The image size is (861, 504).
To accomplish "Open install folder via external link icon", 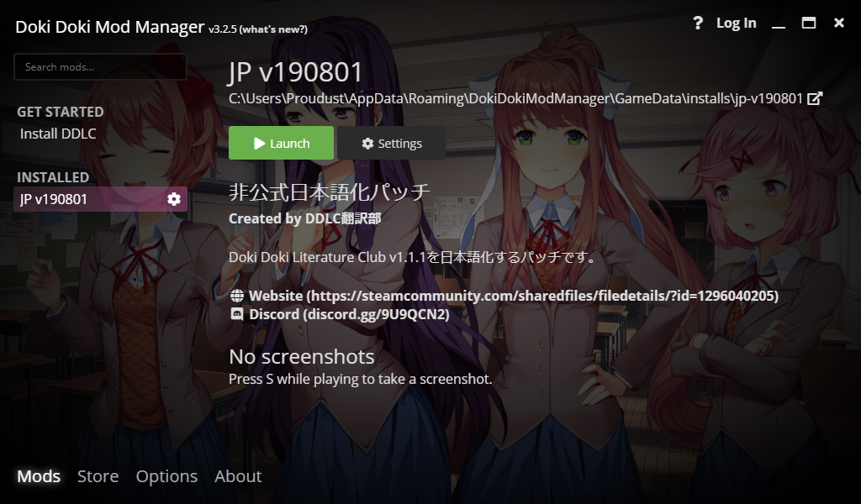I will click(x=815, y=99).
